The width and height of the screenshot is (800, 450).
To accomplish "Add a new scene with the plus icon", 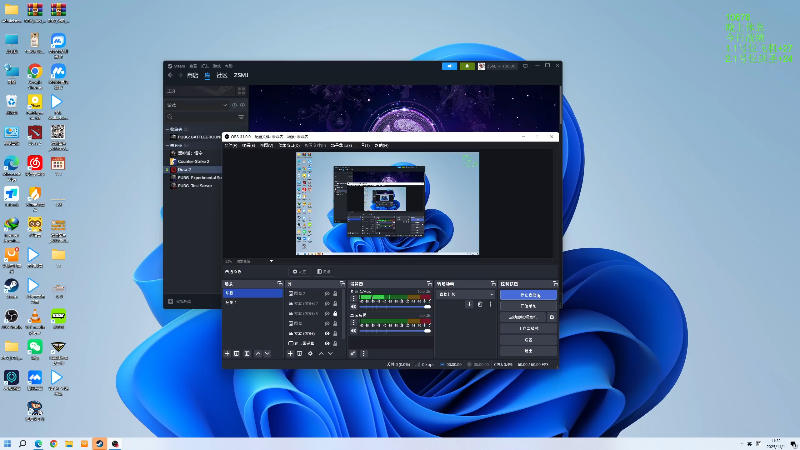I will (x=227, y=353).
